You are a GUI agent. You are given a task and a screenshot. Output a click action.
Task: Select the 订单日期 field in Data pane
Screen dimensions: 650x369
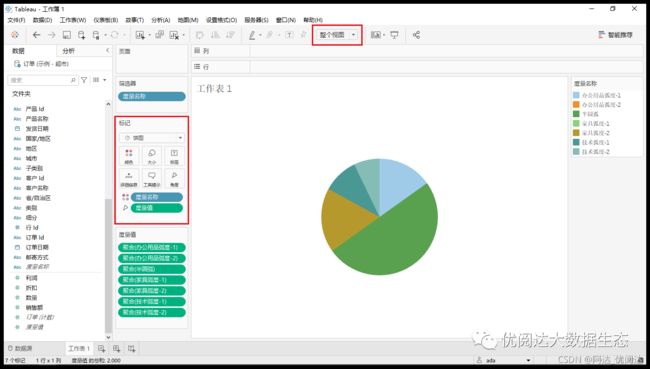[x=37, y=247]
